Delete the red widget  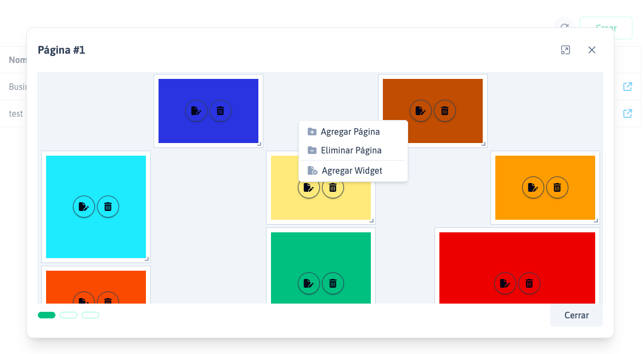529,283
